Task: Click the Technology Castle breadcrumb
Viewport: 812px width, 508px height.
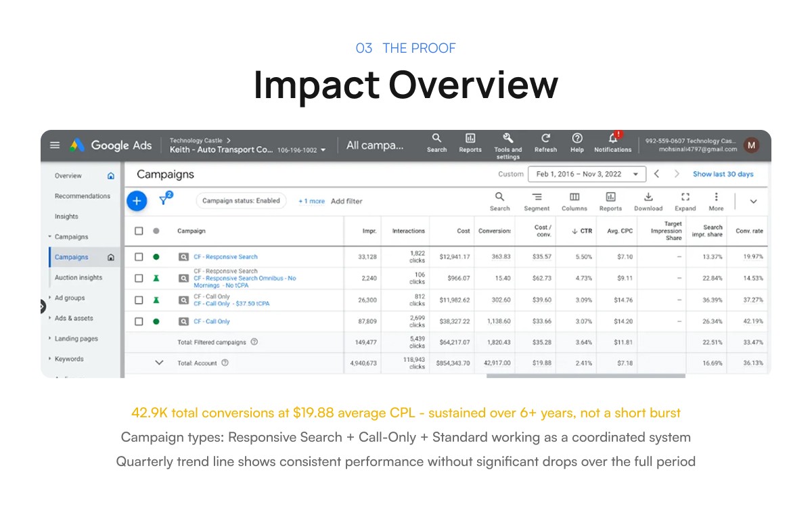Action: 196,141
